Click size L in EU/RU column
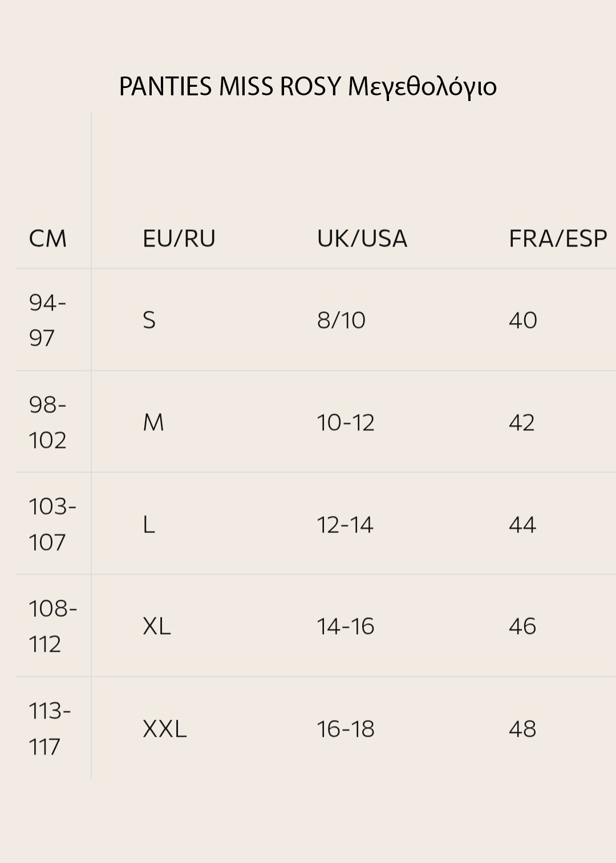 (x=149, y=525)
